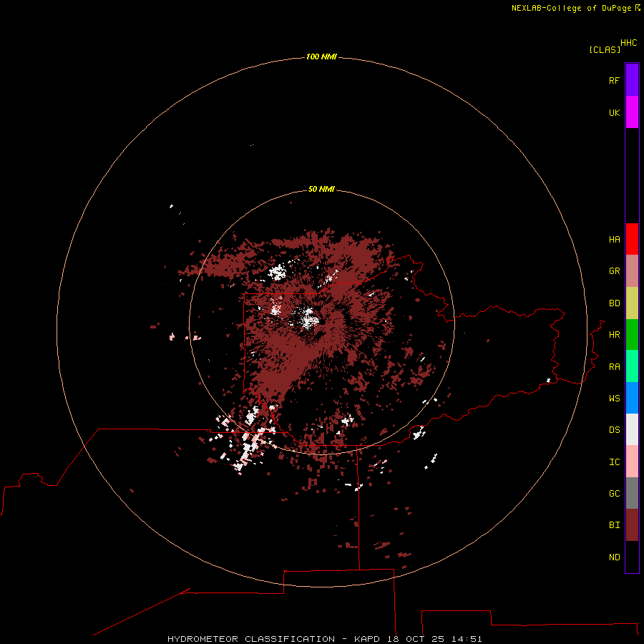644x644 pixels.
Task: Click the KAPD station identifier
Action: (x=367, y=639)
